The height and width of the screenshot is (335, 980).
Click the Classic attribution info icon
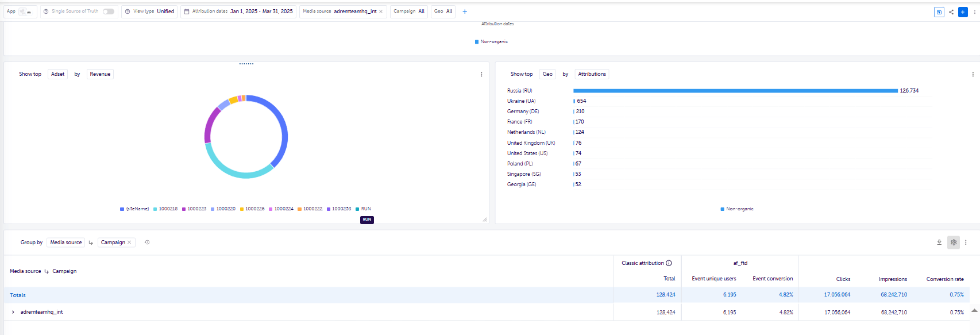(x=669, y=263)
